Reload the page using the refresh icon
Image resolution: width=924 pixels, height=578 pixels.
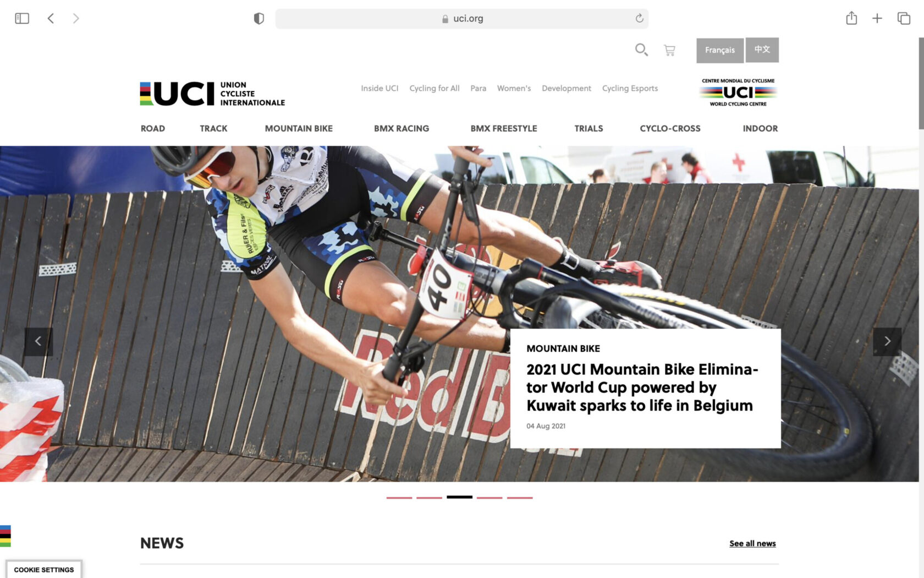(x=639, y=18)
